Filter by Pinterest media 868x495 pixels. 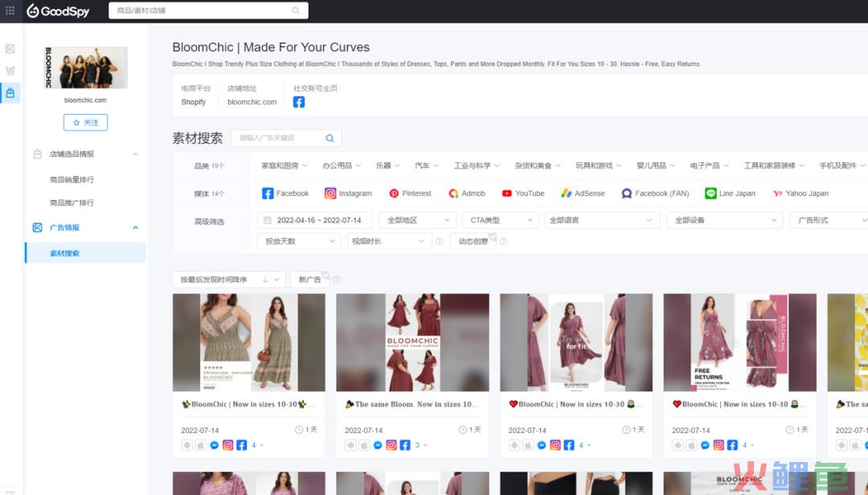(410, 193)
